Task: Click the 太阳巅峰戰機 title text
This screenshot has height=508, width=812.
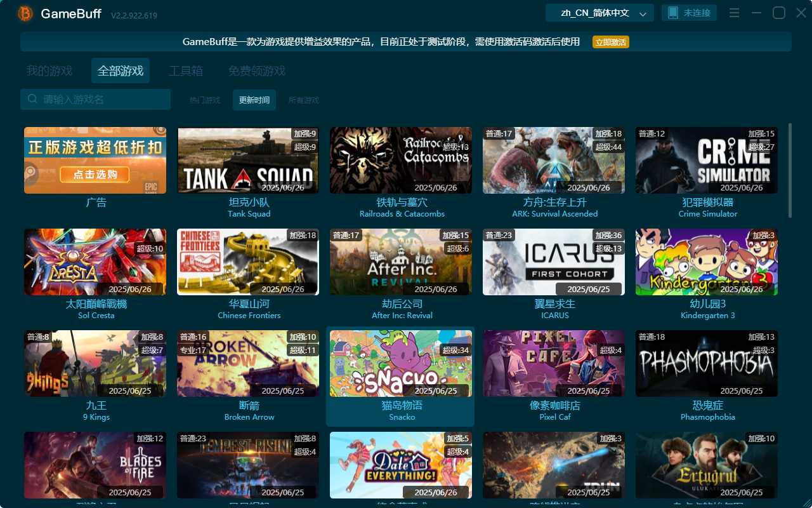Action: [x=96, y=304]
